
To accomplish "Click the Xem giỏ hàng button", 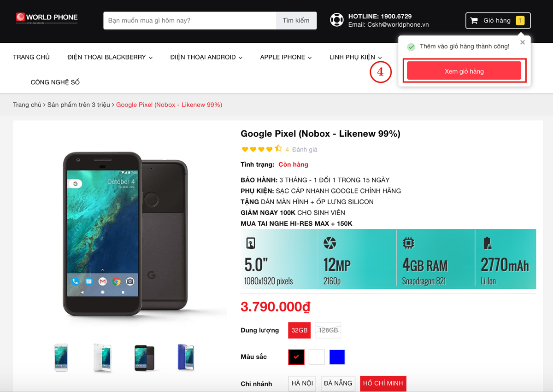I will [464, 71].
